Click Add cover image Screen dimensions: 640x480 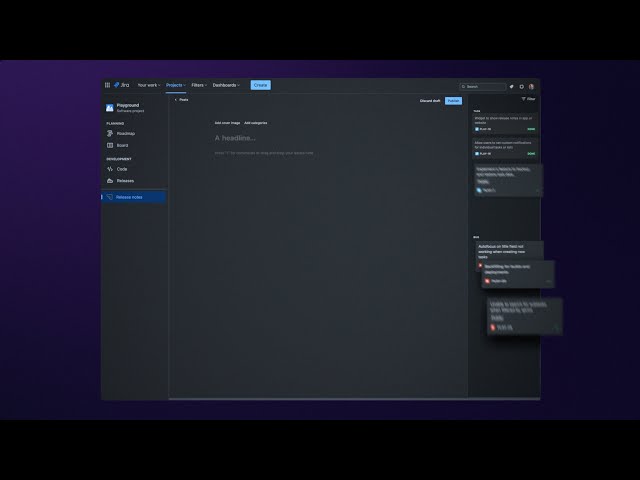pos(227,123)
